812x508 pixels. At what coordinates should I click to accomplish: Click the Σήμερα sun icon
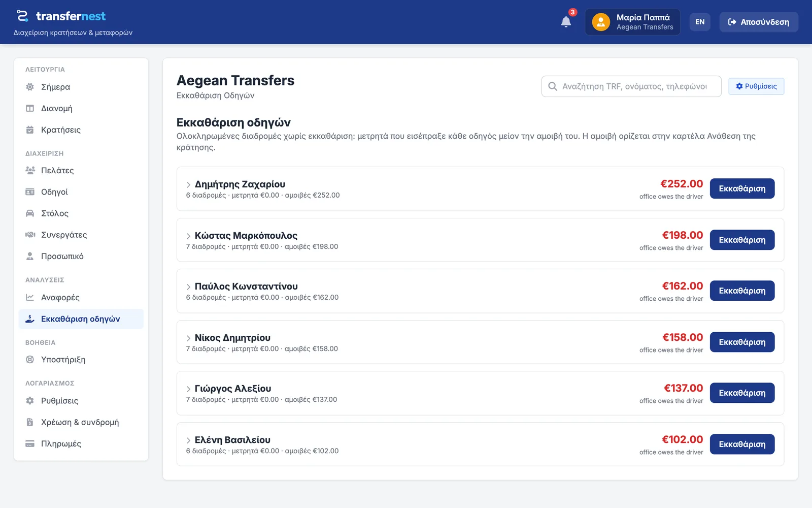(x=30, y=87)
